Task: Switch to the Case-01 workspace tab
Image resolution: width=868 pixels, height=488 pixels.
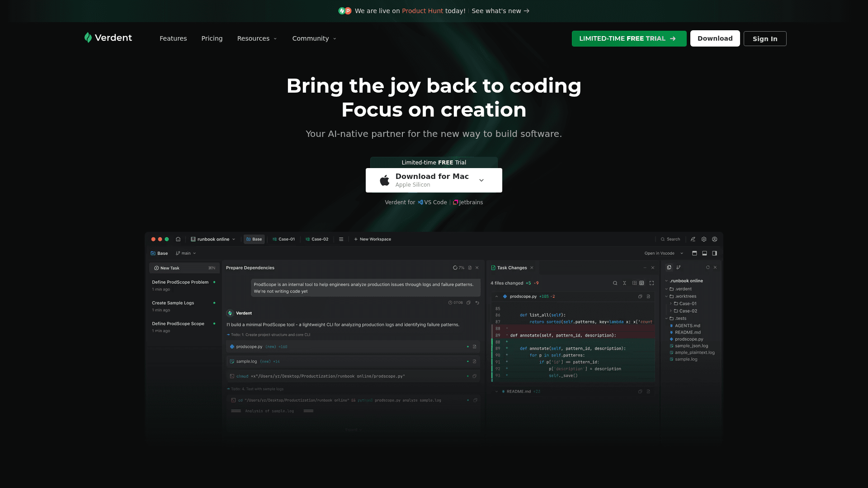Action: [284, 239]
